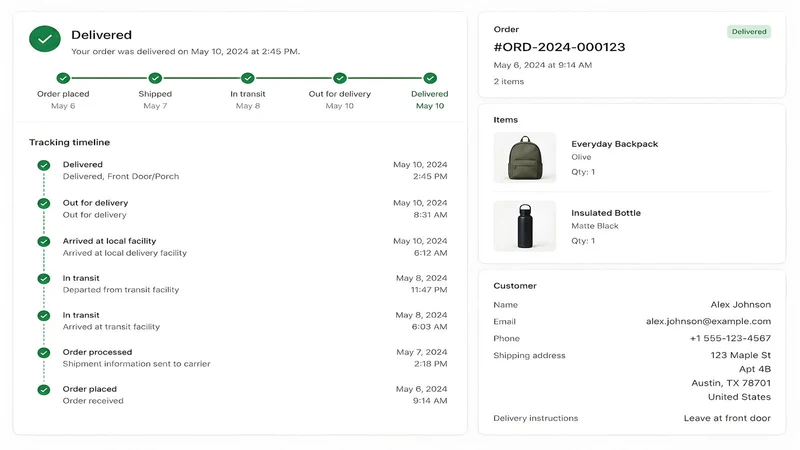Click checkmark icon beside Order processed
Screen dimensions: 800x450
44,353
